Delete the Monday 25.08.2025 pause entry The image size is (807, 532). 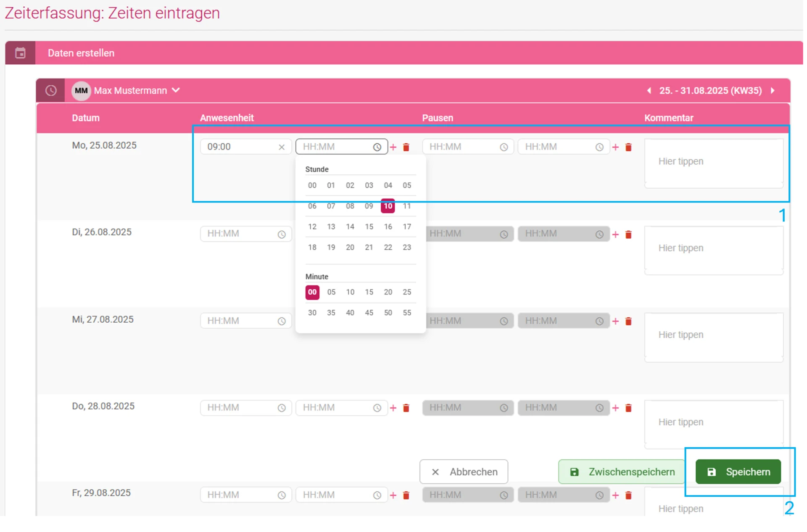tap(628, 147)
